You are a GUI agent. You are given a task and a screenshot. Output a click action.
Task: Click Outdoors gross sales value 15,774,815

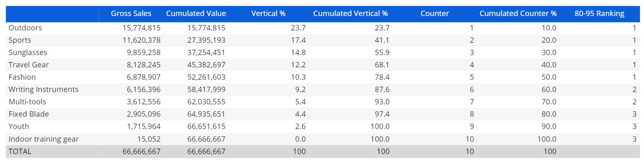tap(141, 28)
